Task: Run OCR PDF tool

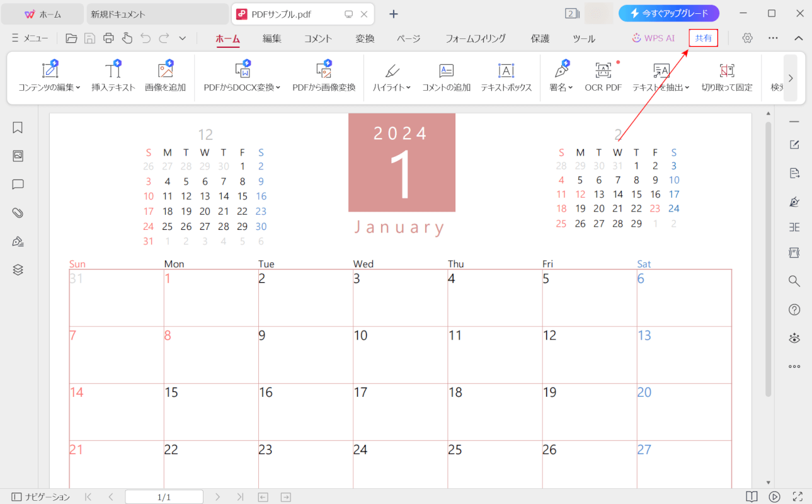Action: coord(603,77)
